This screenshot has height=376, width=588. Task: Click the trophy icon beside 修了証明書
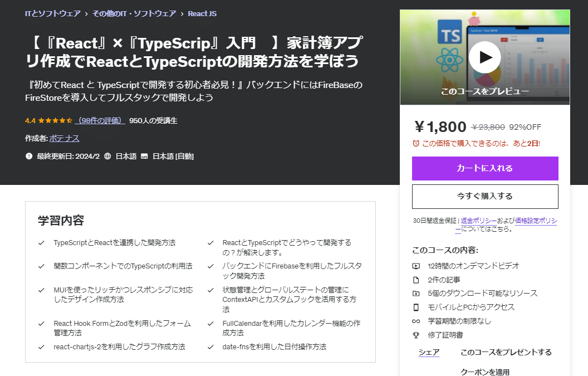point(416,334)
